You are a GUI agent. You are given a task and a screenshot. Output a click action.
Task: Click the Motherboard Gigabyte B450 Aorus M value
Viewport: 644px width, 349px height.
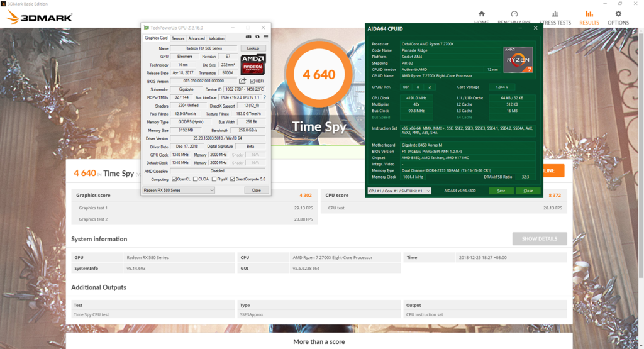click(x=468, y=145)
